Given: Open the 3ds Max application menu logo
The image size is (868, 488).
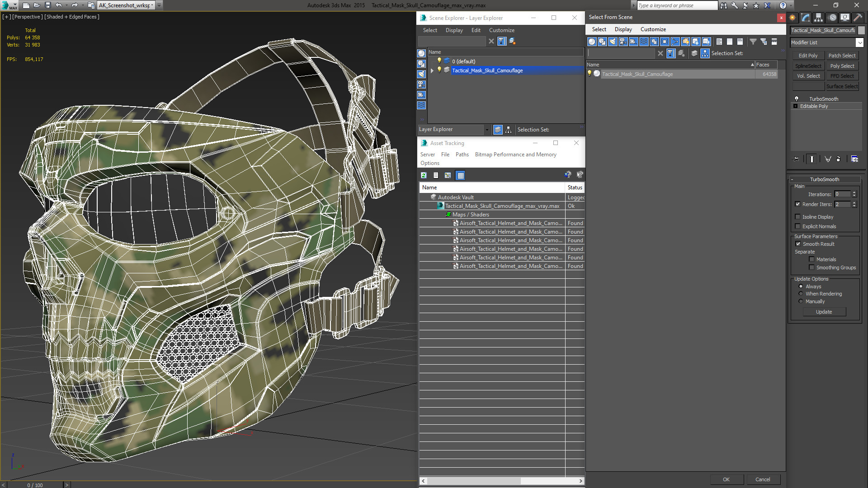Looking at the screenshot, I should click(x=8, y=5).
